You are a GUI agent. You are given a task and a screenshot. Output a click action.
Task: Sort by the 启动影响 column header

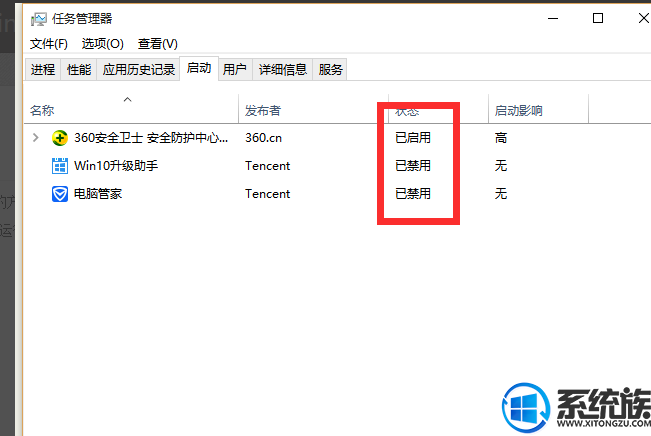click(x=538, y=109)
